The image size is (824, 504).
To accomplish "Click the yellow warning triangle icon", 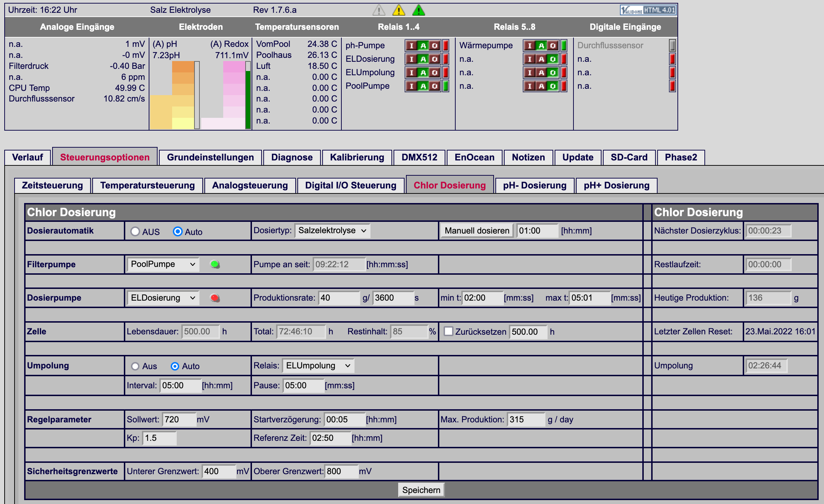I will [399, 10].
